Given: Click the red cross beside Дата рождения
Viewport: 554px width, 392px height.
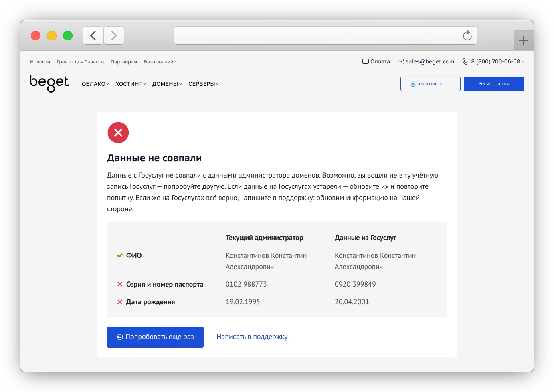Looking at the screenshot, I should 119,302.
